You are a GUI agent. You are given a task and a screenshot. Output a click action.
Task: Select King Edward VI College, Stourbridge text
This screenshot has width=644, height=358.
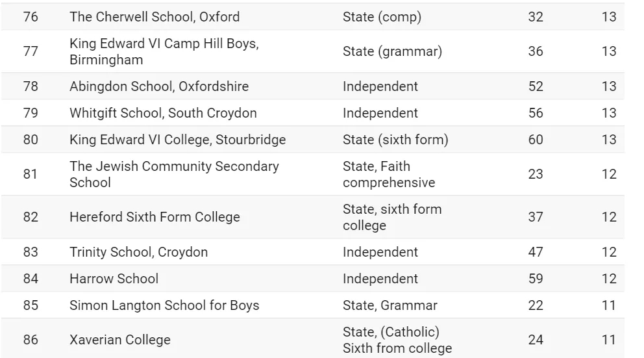coord(177,140)
